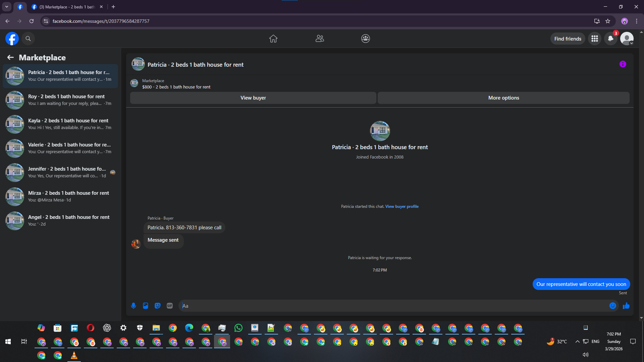Go back using Marketplace back arrow

pyautogui.click(x=10, y=58)
